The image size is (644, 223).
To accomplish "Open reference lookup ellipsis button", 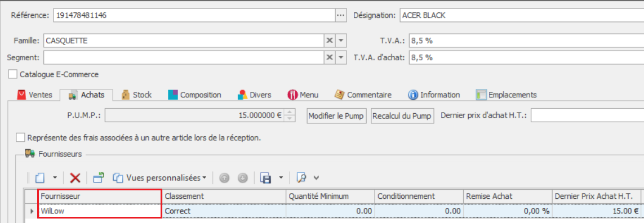I will click(x=340, y=16).
